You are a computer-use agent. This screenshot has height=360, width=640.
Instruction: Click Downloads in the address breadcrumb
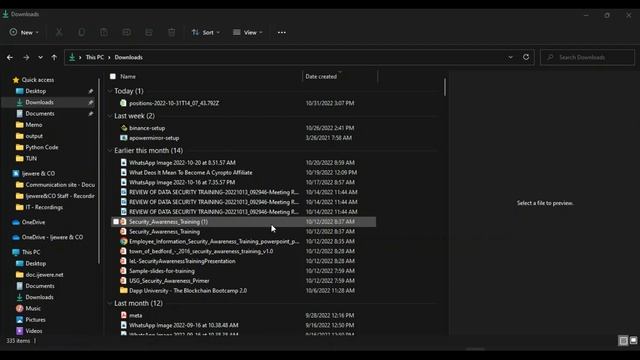tap(129, 58)
